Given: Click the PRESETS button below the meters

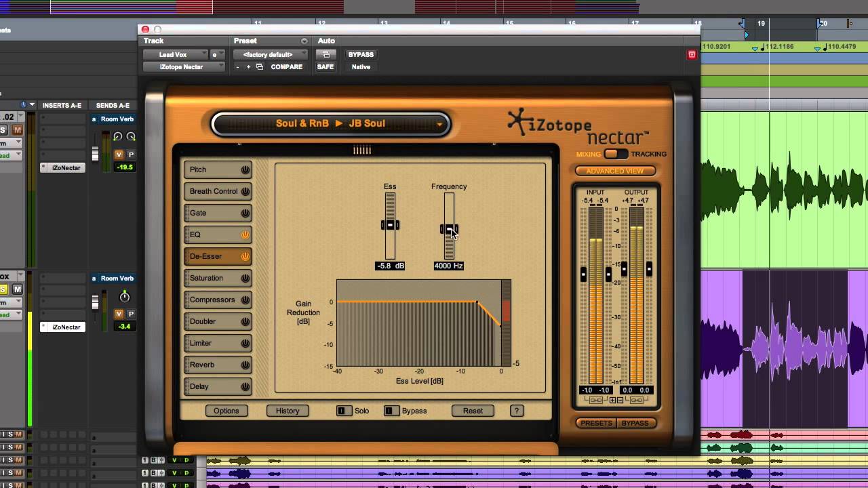Looking at the screenshot, I should coord(597,423).
